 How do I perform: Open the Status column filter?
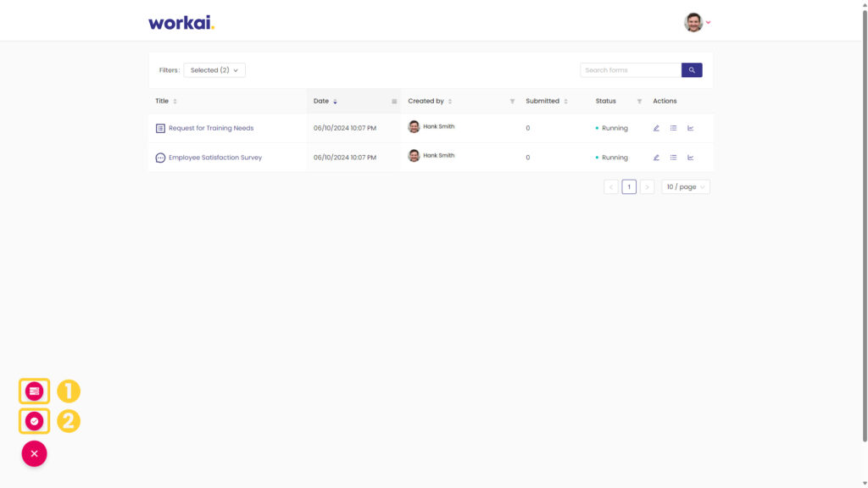click(x=639, y=102)
